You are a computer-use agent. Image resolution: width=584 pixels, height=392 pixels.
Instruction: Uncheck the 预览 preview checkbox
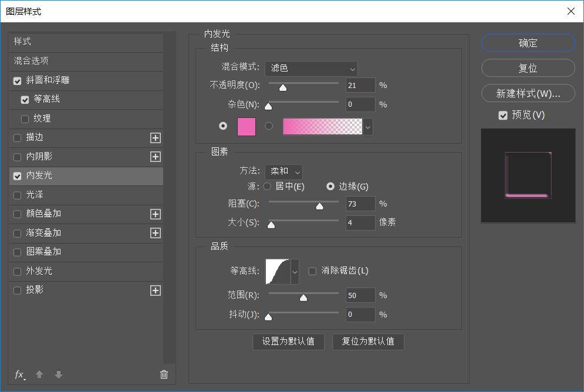coord(503,116)
